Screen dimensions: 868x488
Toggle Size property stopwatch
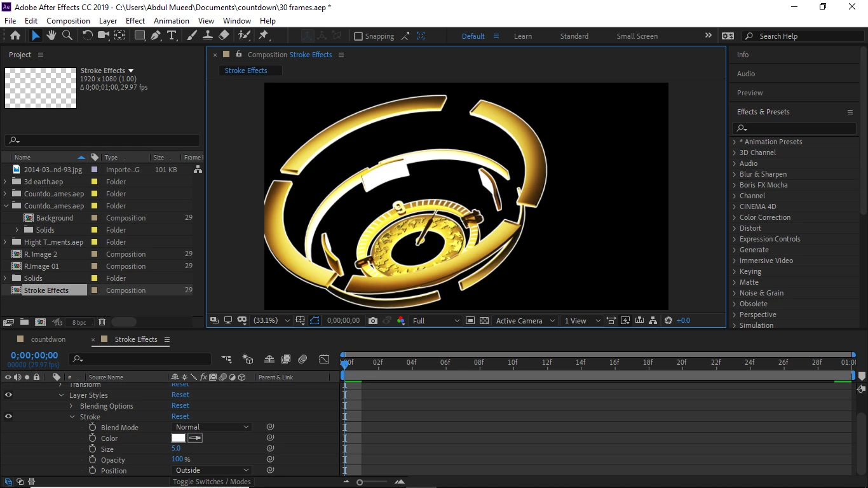tap(92, 449)
